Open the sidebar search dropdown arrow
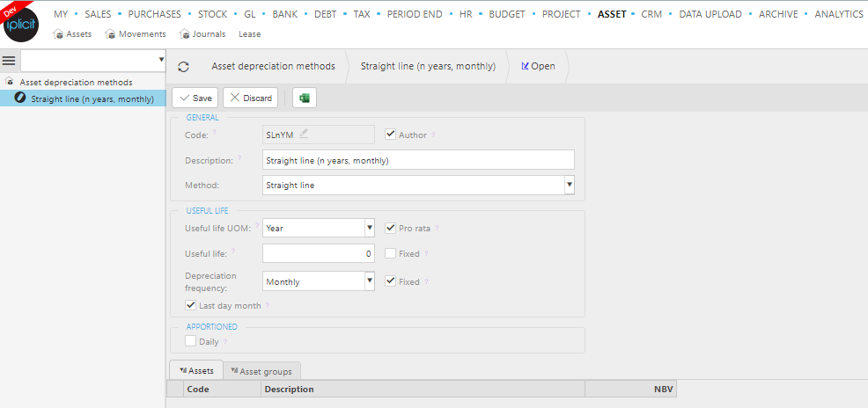Viewport: 868px width, 408px height. click(x=161, y=59)
